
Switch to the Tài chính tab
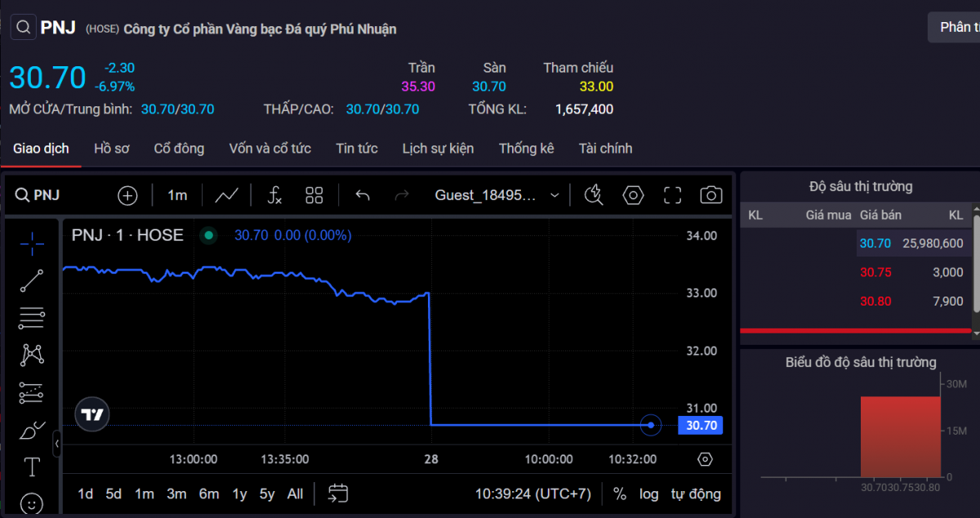pyautogui.click(x=605, y=149)
